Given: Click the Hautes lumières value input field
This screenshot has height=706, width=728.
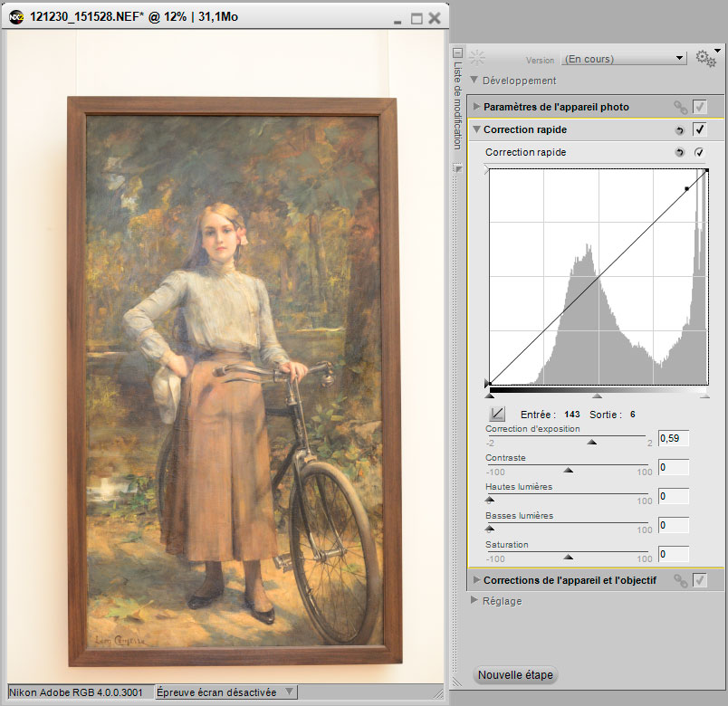Looking at the screenshot, I should point(673,496).
